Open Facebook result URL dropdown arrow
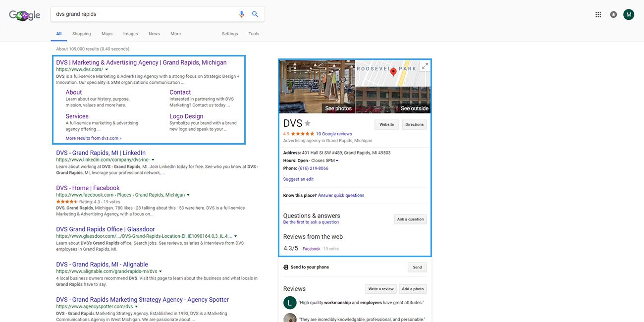This screenshot has height=322, width=644. point(188,195)
